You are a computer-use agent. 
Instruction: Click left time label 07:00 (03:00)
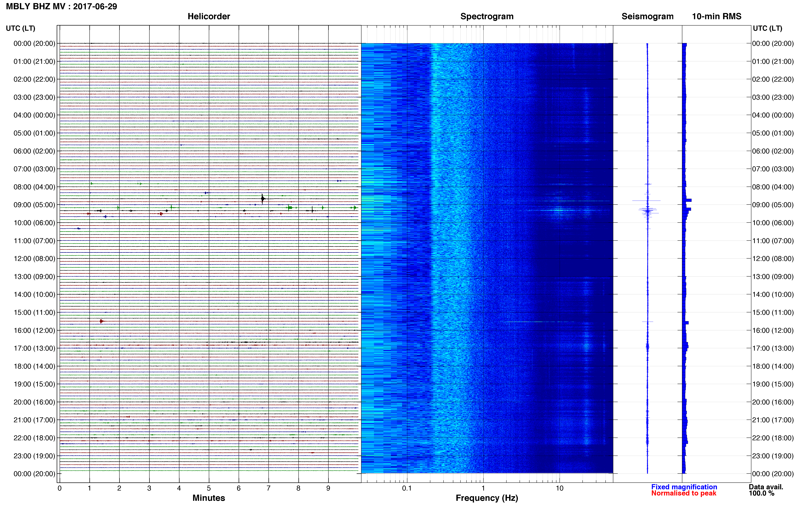(34, 169)
